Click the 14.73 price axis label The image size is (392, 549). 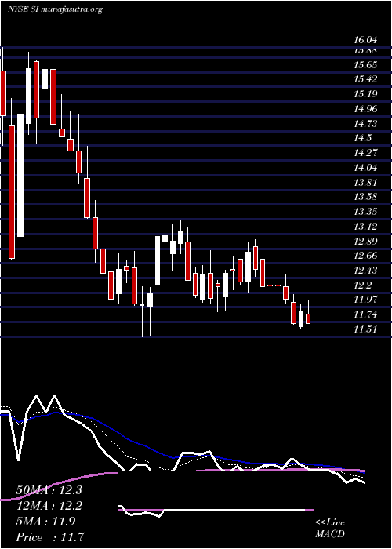pyautogui.click(x=365, y=124)
